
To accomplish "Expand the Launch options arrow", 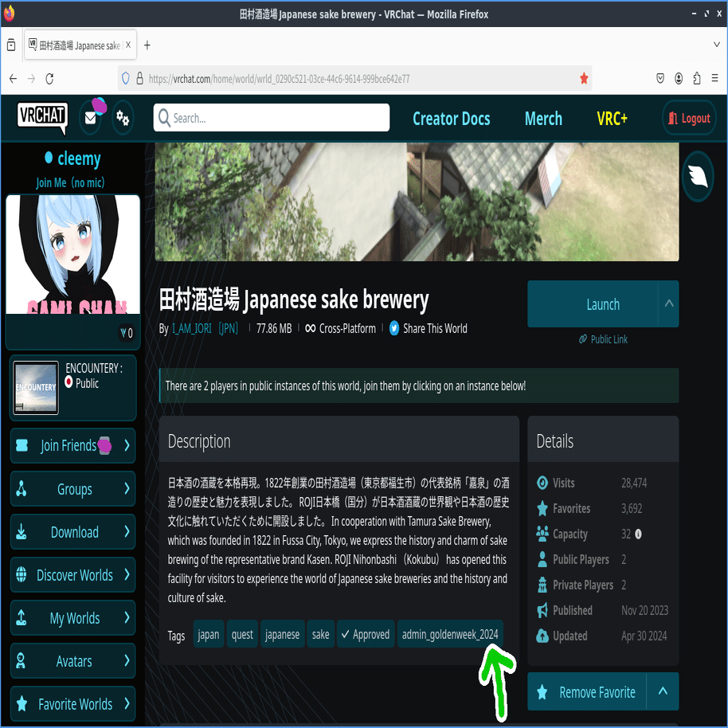I will click(x=668, y=304).
